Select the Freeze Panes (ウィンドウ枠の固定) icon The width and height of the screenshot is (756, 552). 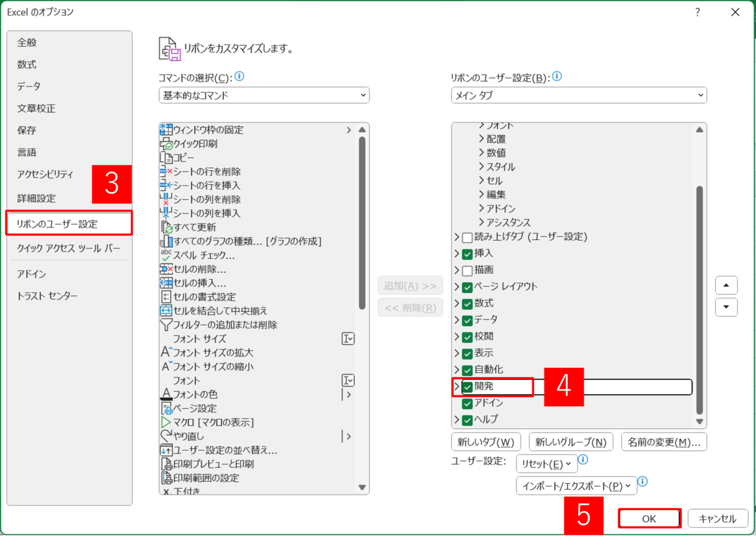[x=166, y=130]
